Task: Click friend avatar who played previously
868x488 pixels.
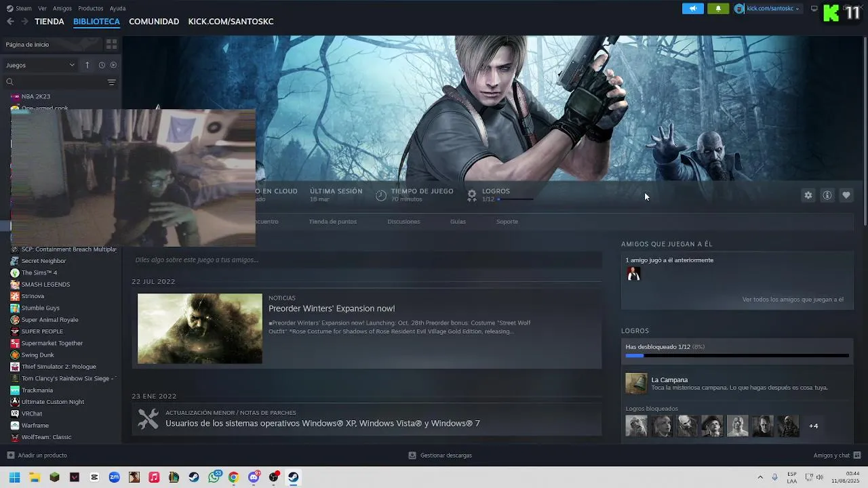Action: point(633,274)
